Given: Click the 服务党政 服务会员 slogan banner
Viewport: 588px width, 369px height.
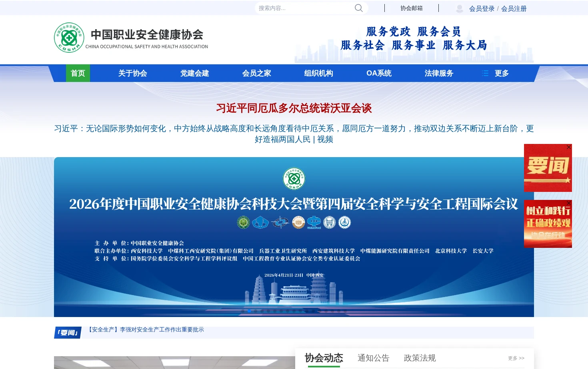Looking at the screenshot, I should click(x=414, y=38).
